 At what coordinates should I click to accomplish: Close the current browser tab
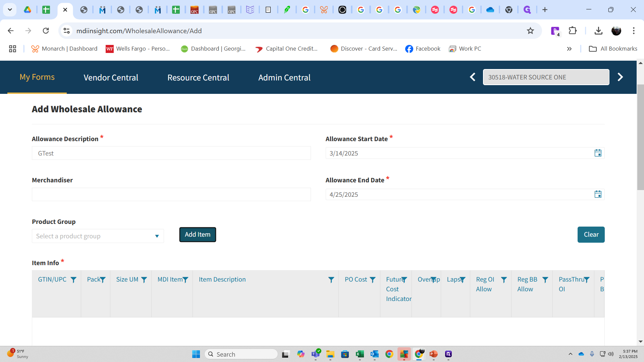(x=65, y=10)
